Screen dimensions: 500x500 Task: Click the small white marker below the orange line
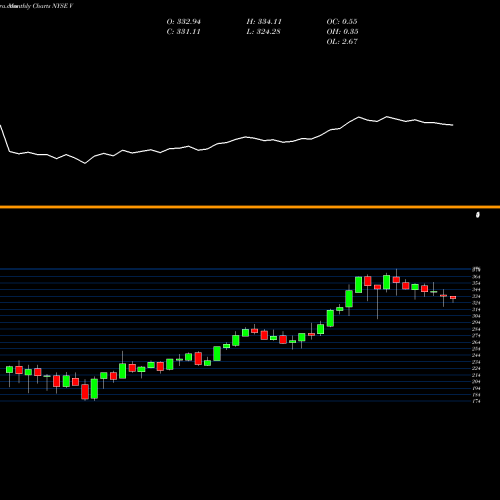tap(478, 215)
